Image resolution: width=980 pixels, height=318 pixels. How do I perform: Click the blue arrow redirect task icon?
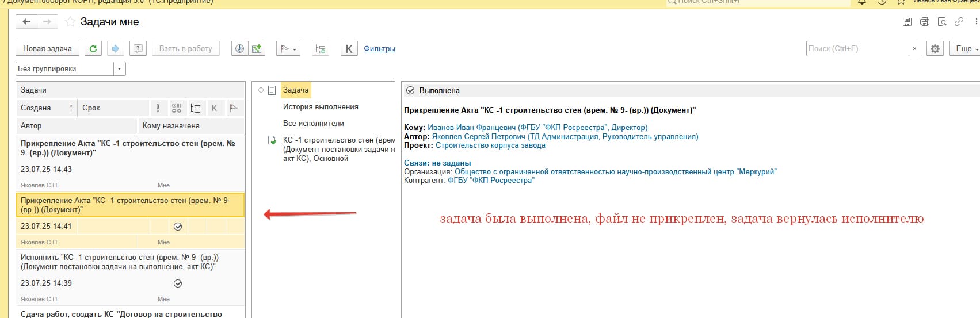(115, 49)
